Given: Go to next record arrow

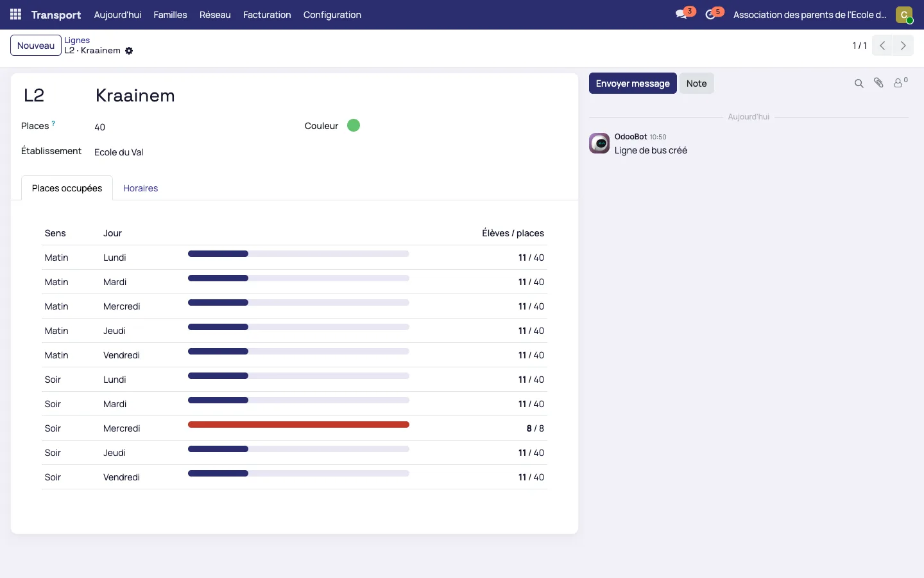Looking at the screenshot, I should (903, 46).
